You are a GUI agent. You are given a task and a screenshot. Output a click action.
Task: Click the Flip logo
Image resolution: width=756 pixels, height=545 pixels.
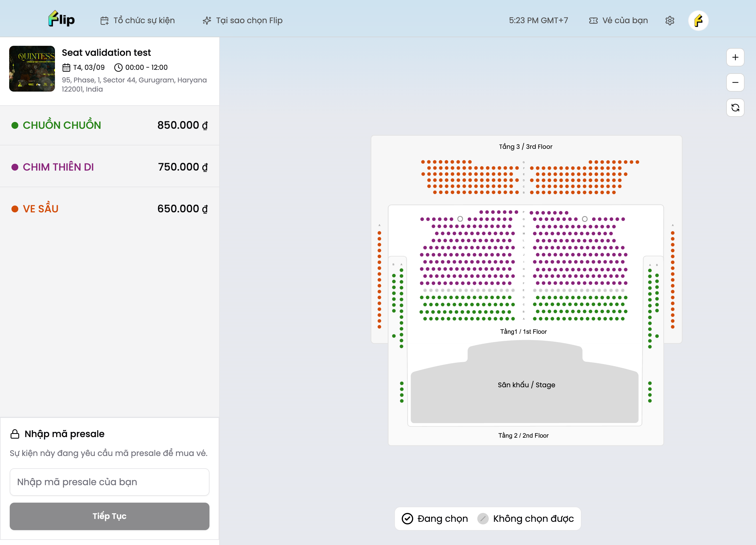tap(62, 19)
